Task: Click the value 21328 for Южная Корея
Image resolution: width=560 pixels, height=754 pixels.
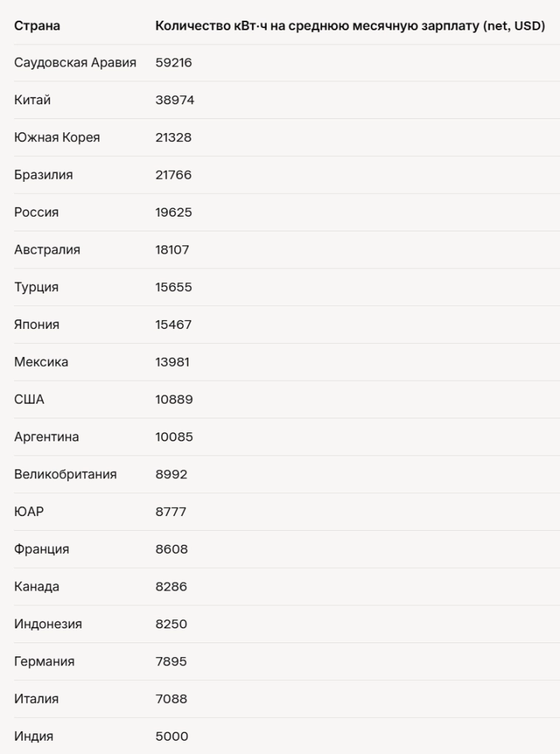Action: [174, 138]
